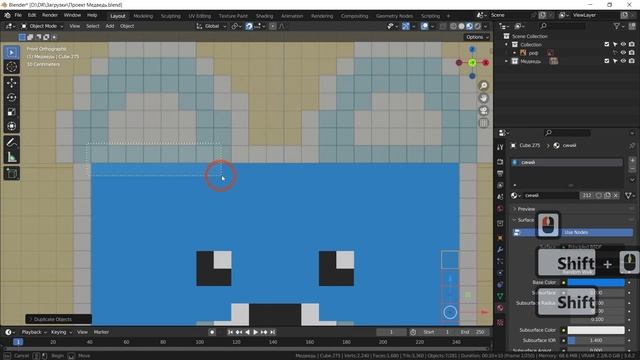The height and width of the screenshot is (360, 640).
Task: Switch to the UV Editing workspace tab
Action: click(x=200, y=16)
